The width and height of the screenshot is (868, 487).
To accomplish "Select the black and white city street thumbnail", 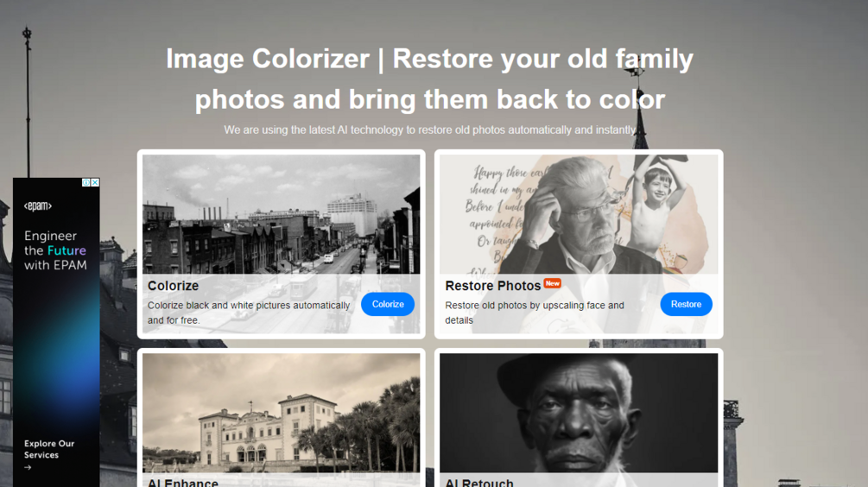I will pyautogui.click(x=282, y=214).
